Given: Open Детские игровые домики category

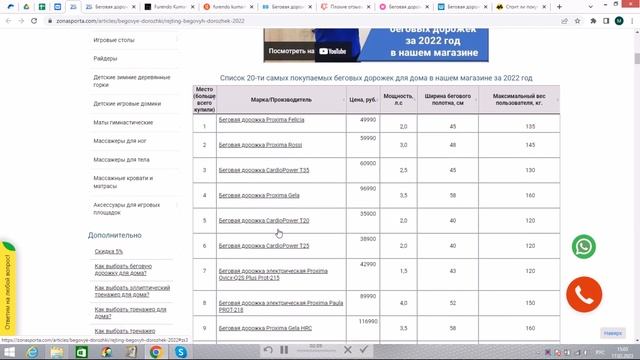Looking at the screenshot, I should click(x=127, y=104).
